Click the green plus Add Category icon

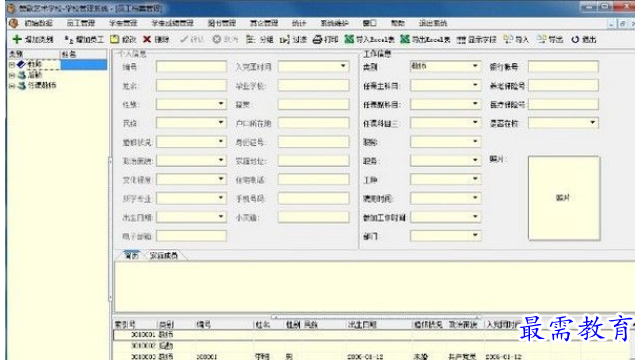(17, 39)
